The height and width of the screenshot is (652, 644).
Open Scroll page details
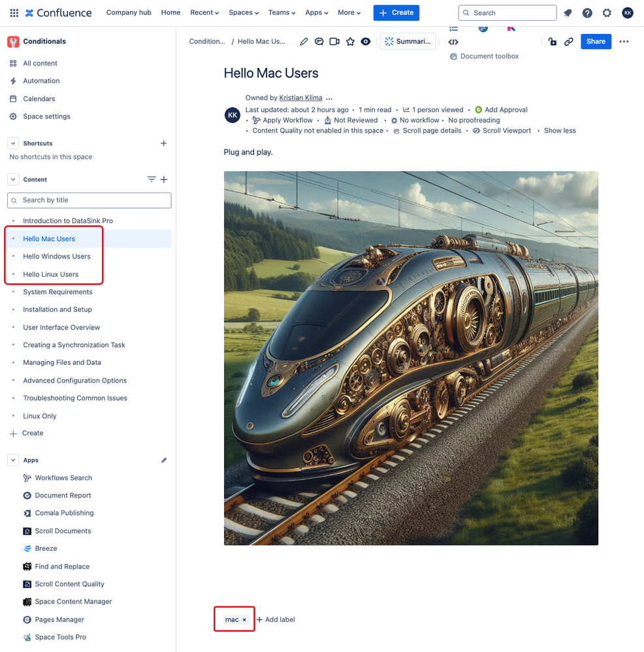pyautogui.click(x=427, y=131)
